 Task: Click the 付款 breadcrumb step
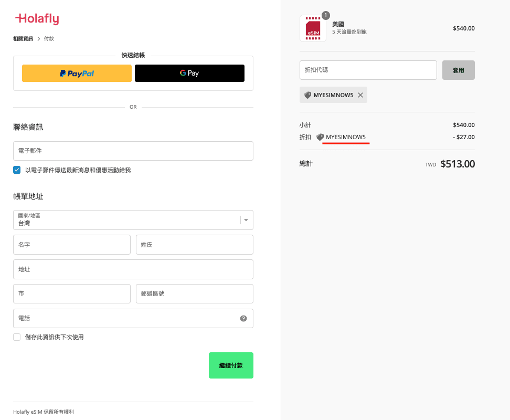pos(49,38)
